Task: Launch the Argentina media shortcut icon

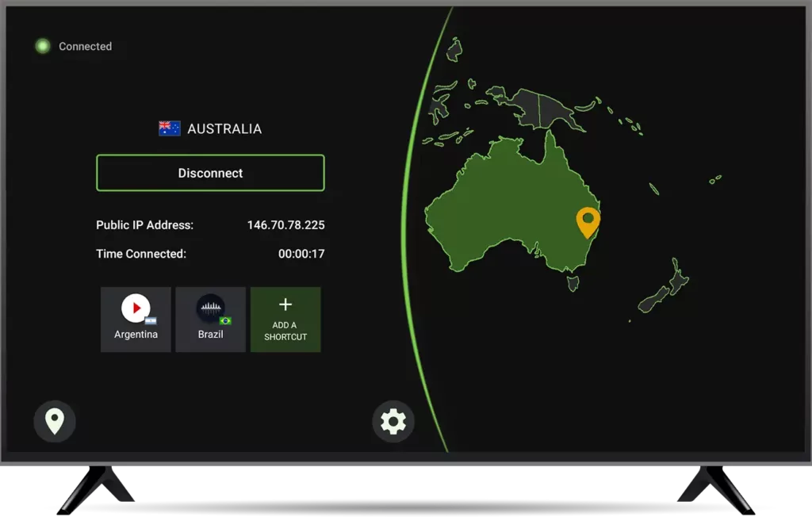Action: click(135, 308)
